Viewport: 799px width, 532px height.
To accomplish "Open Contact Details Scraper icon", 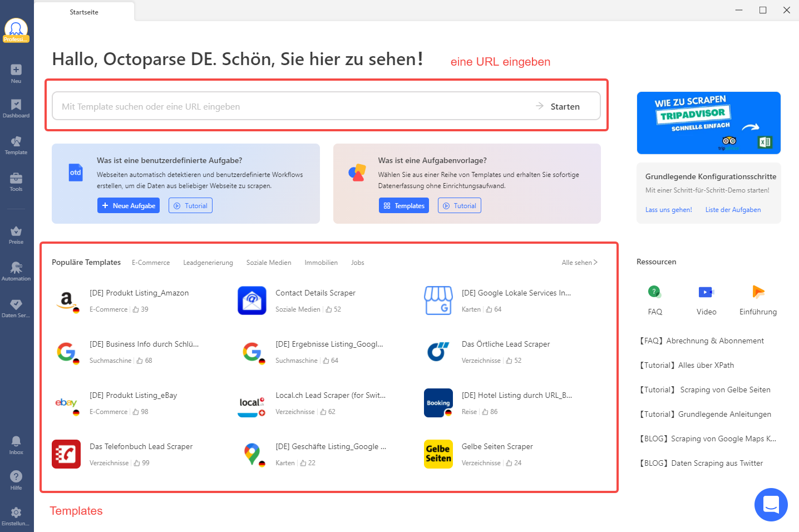I will point(252,301).
